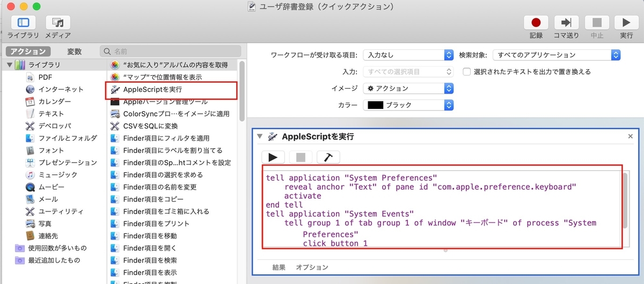The width and height of the screenshot is (644, 284).
Task: Compile the script with hammer button
Action: (x=328, y=157)
